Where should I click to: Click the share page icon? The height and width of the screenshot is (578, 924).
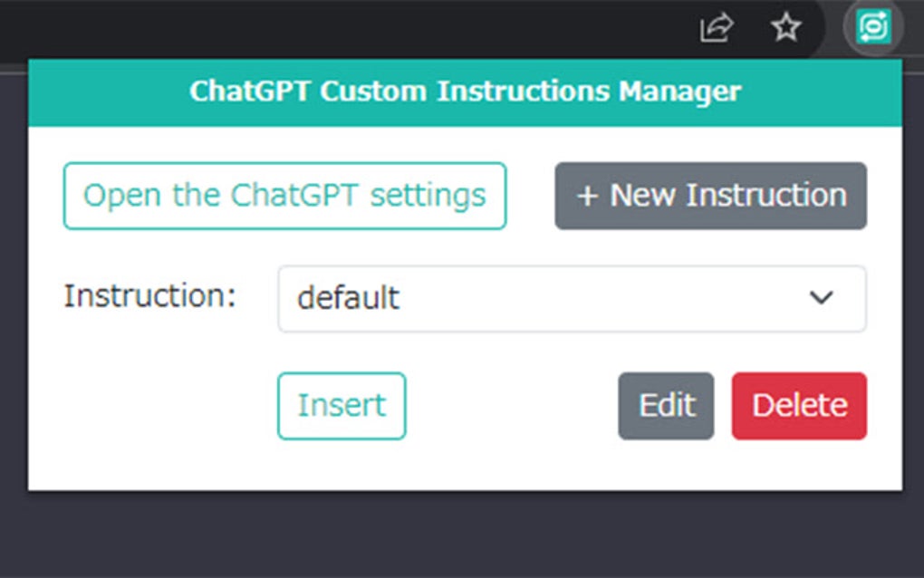pos(716,28)
